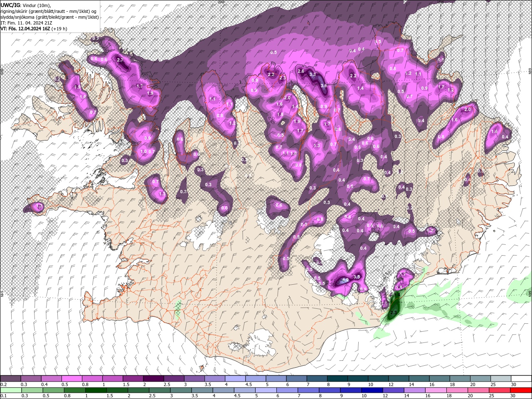Image resolution: width=532 pixels, height=399 pixels.
Task: Click the 3.6 snowfall value on the map
Action: click(324, 85)
